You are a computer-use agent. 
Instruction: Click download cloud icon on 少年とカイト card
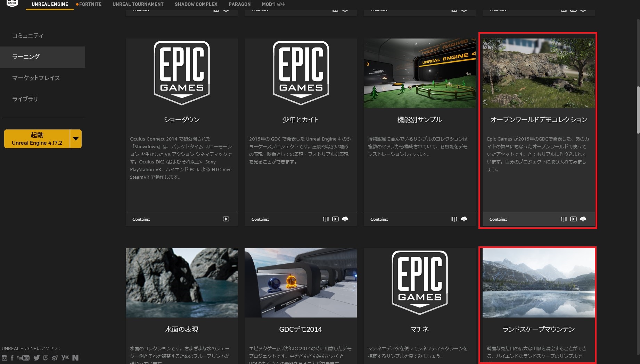(345, 219)
